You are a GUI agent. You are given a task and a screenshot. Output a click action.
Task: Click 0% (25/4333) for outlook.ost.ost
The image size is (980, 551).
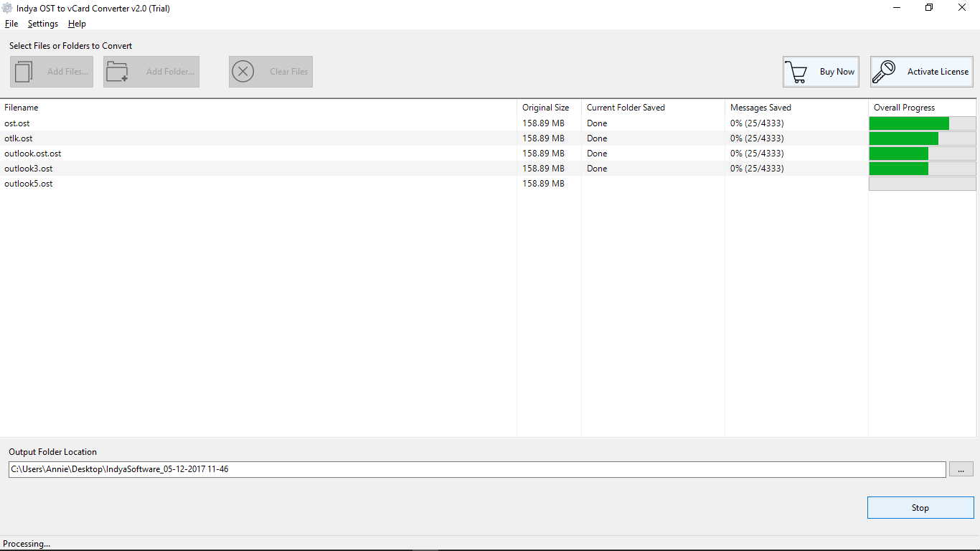click(757, 154)
